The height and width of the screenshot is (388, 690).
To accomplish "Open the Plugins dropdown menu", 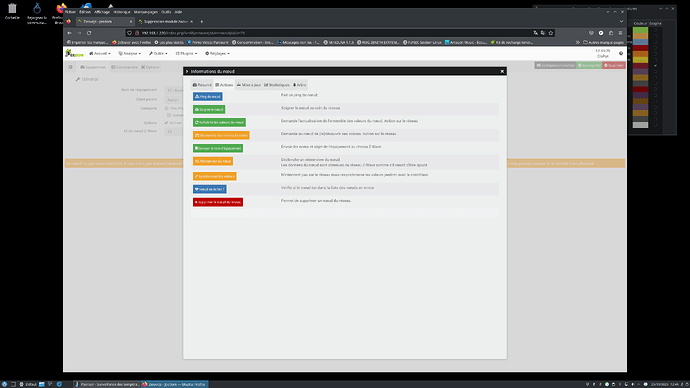I will tap(186, 53).
